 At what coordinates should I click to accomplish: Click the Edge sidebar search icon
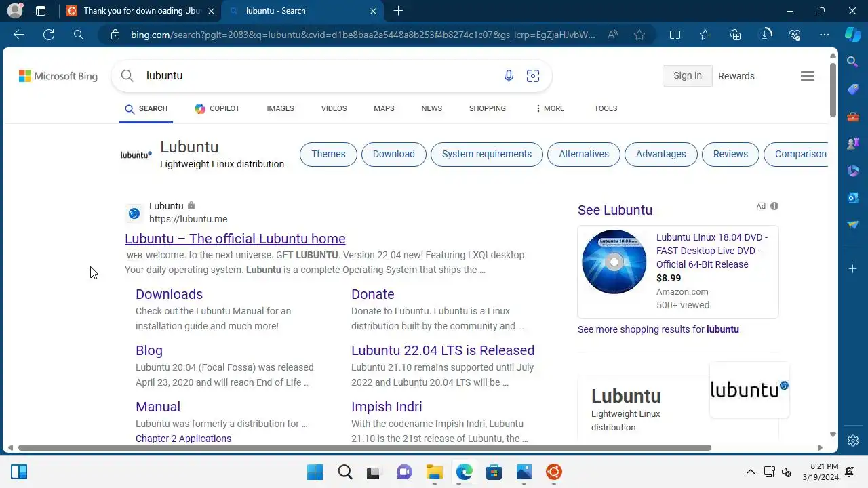[853, 62]
